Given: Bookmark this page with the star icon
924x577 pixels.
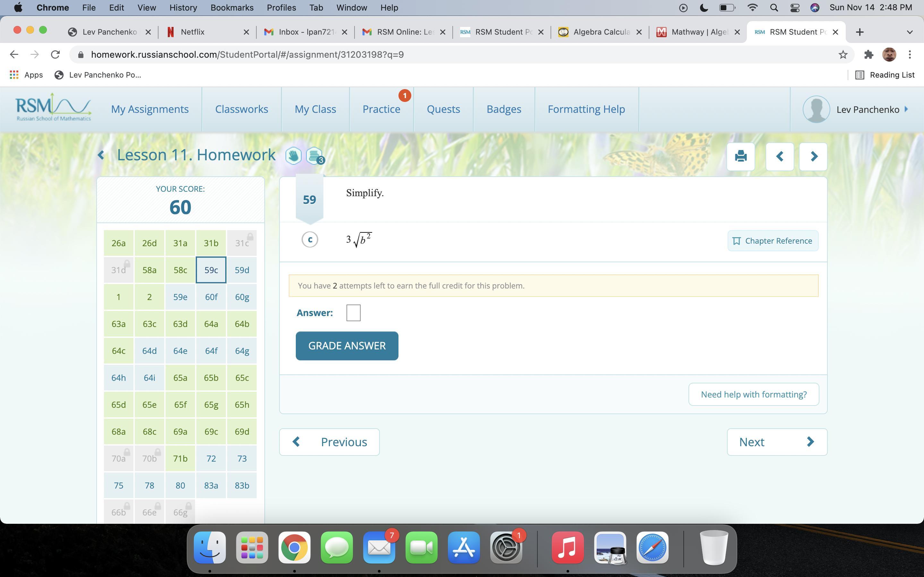Looking at the screenshot, I should point(843,54).
